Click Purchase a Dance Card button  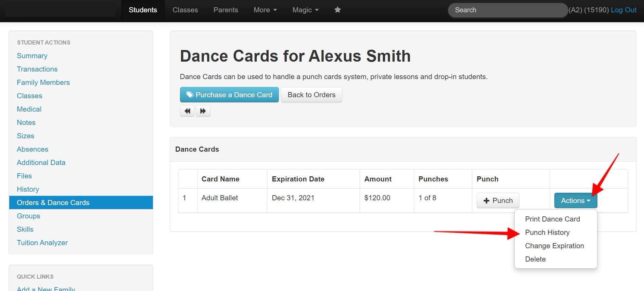(x=229, y=95)
